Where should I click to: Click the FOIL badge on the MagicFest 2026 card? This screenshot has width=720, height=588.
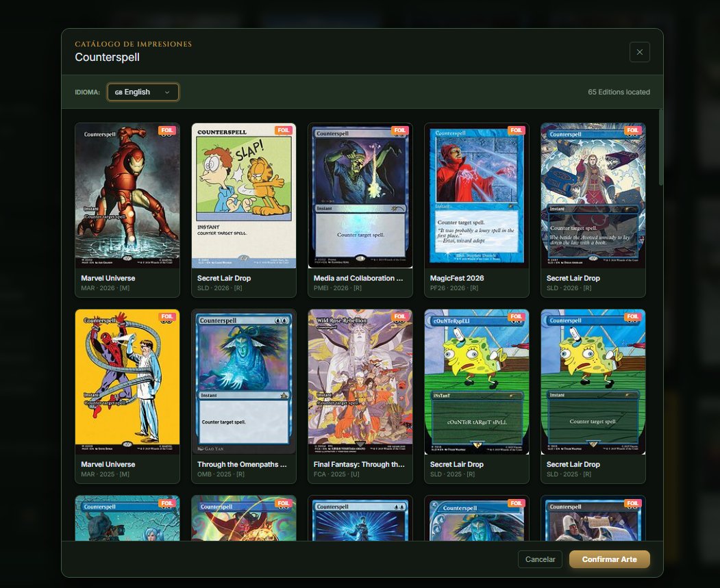coord(516,130)
